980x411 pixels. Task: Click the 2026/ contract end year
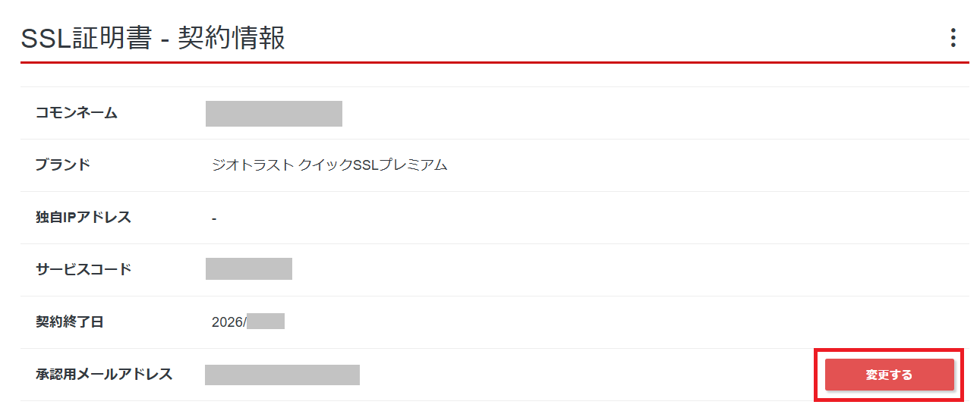228,322
